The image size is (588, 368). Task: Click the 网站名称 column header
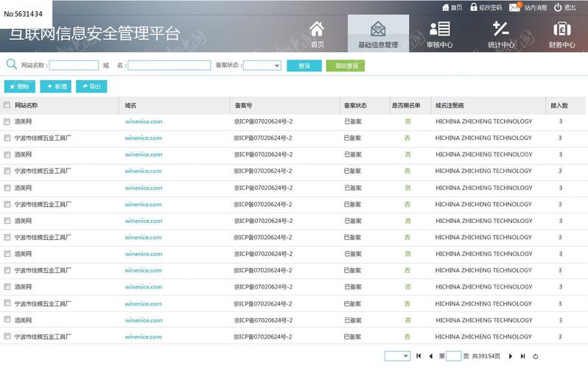[27, 105]
